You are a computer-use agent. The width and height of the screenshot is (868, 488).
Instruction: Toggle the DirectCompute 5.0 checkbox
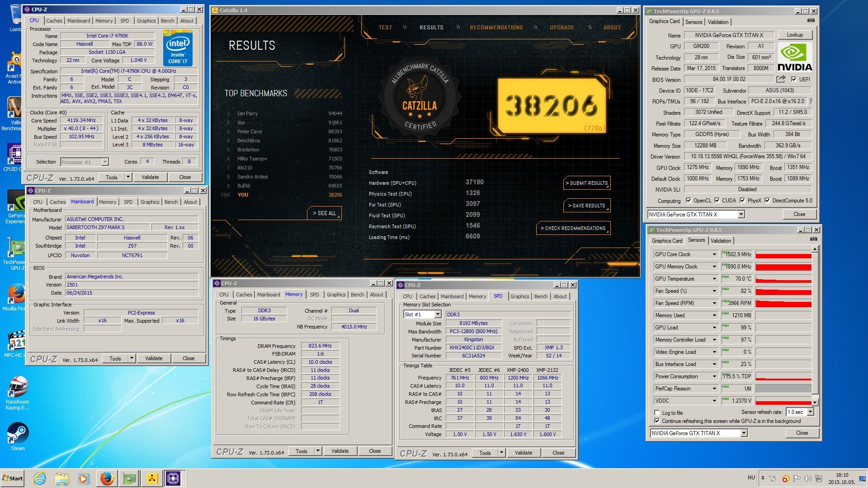point(767,201)
